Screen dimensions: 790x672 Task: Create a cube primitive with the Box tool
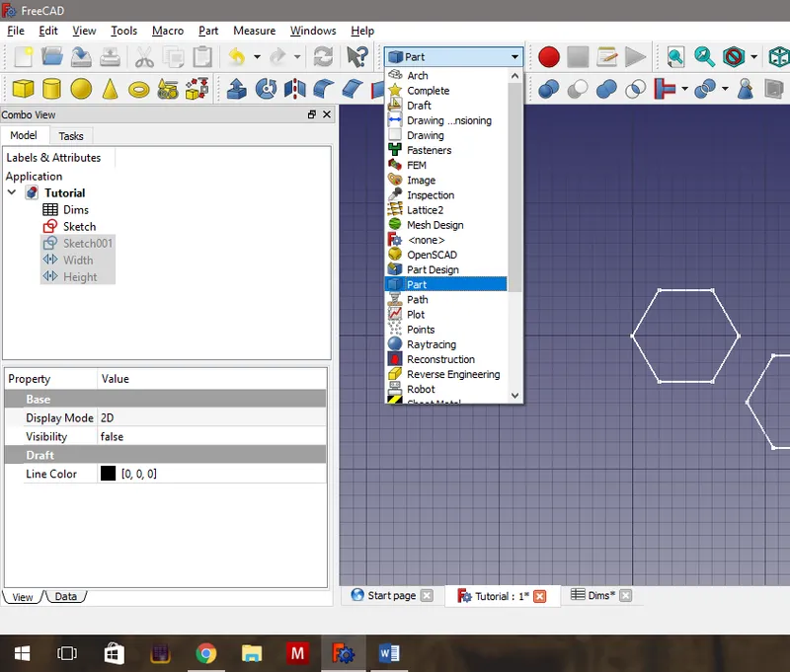point(22,89)
